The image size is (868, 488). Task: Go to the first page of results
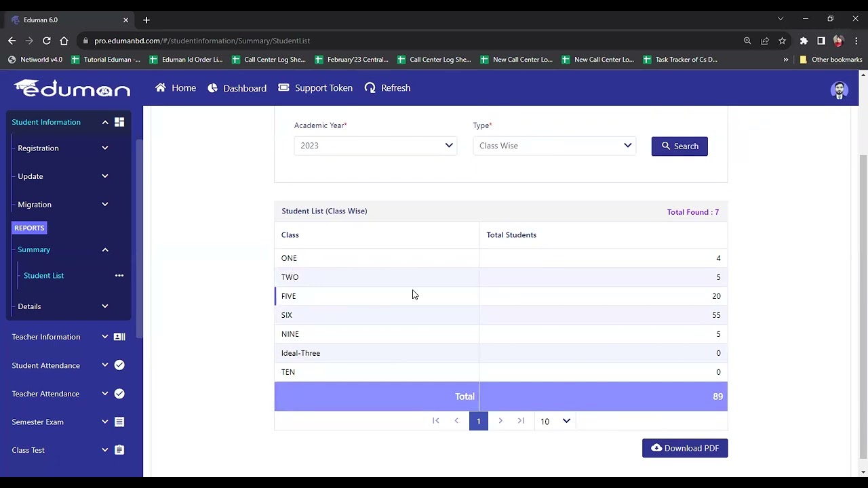point(436,421)
